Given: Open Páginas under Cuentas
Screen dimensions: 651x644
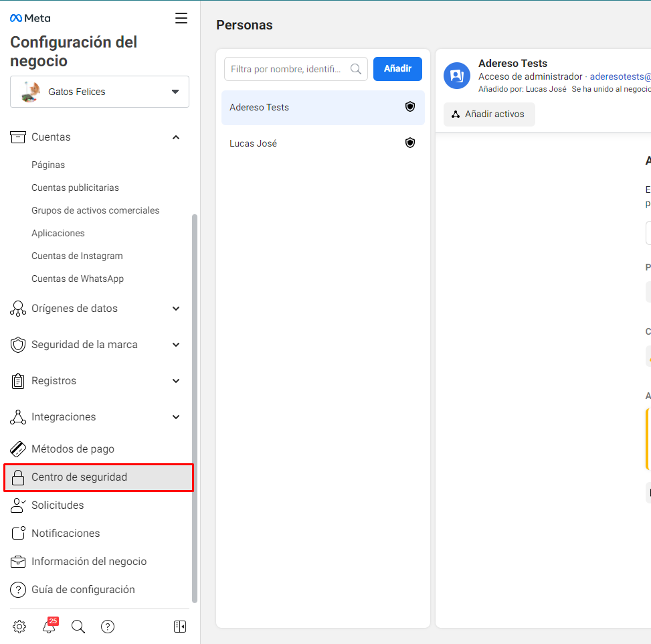Looking at the screenshot, I should (x=48, y=165).
